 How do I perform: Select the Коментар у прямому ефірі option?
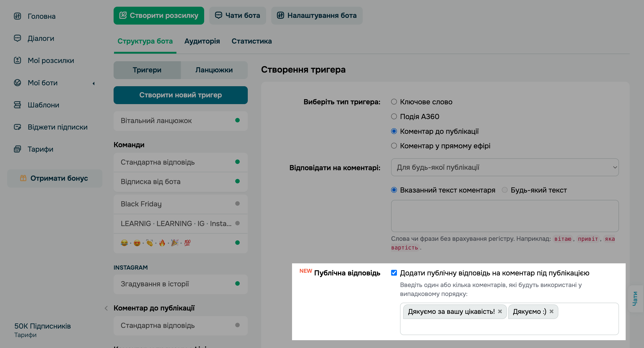click(x=394, y=146)
